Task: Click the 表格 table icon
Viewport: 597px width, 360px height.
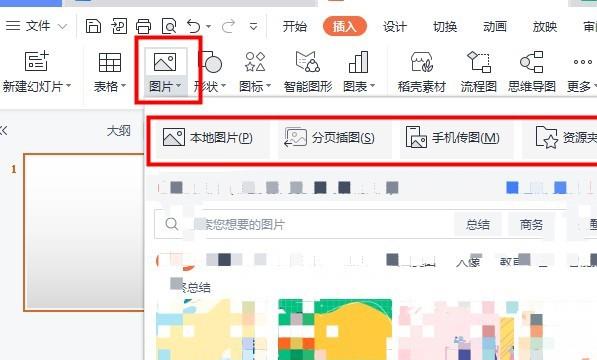Action: coord(110,62)
